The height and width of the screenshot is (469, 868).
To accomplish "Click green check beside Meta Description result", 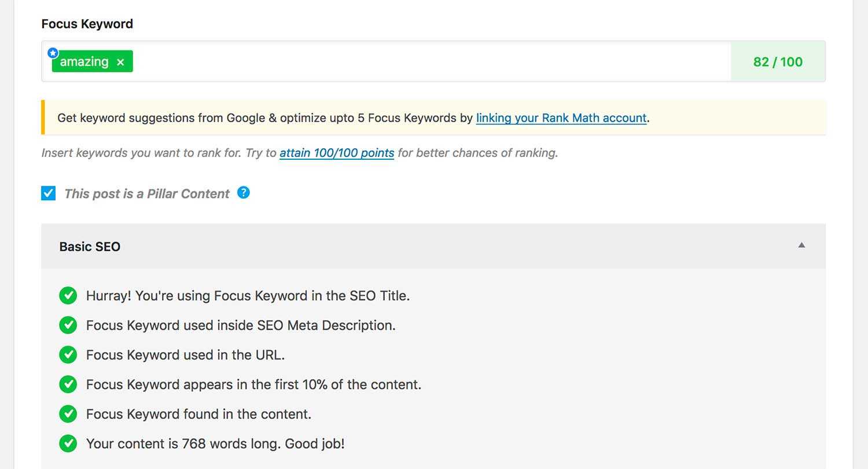I will (68, 325).
